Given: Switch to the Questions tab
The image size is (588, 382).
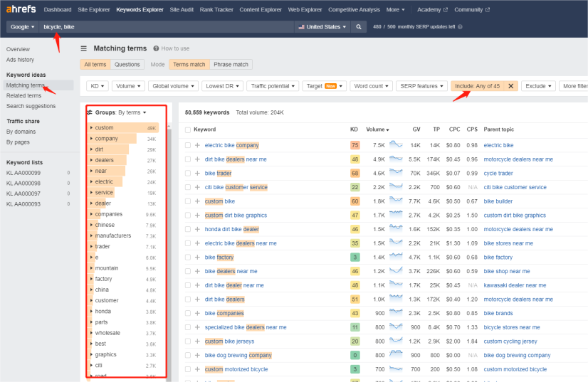Looking at the screenshot, I should tap(127, 65).
